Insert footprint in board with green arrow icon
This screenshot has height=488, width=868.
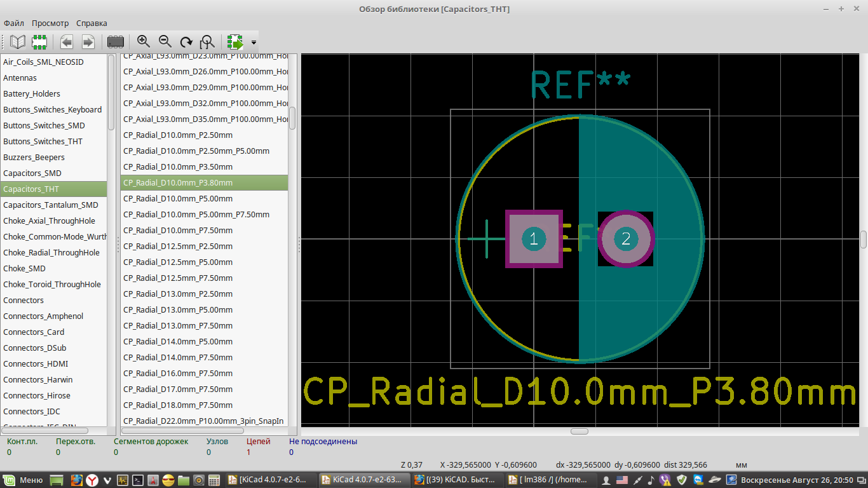(x=235, y=42)
